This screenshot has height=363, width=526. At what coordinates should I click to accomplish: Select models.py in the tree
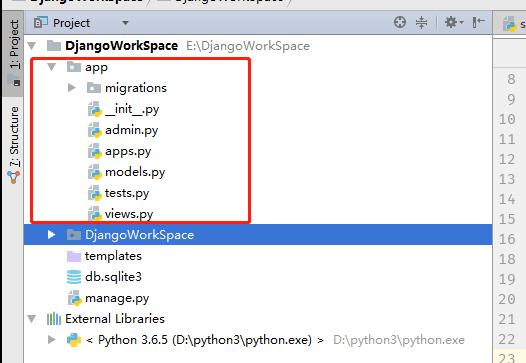135,172
